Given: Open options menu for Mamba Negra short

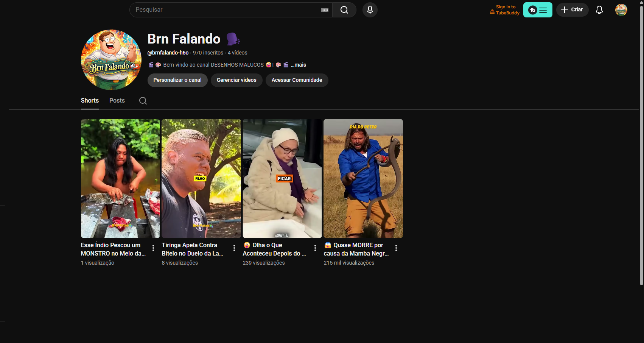Looking at the screenshot, I should point(396,248).
